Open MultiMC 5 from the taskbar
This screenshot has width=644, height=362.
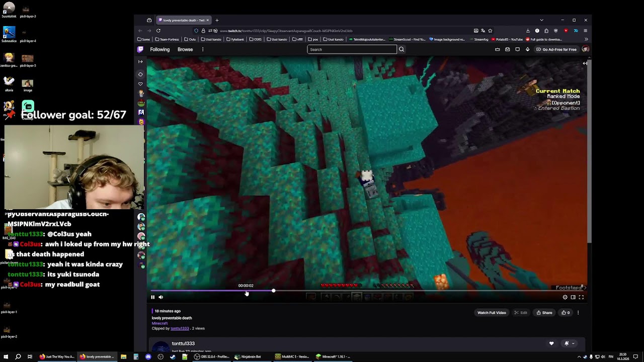tap(292, 356)
